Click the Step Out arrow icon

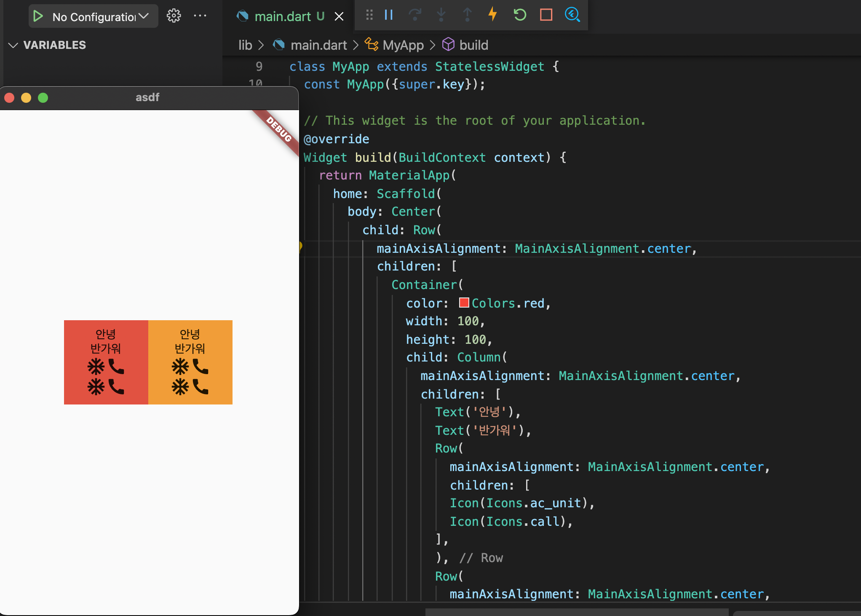(467, 15)
